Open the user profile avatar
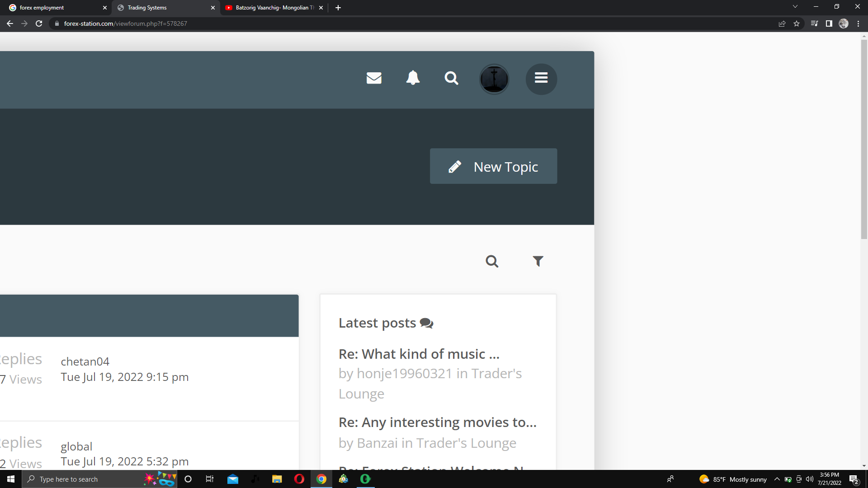Viewport: 868px width, 488px height. [x=494, y=79]
